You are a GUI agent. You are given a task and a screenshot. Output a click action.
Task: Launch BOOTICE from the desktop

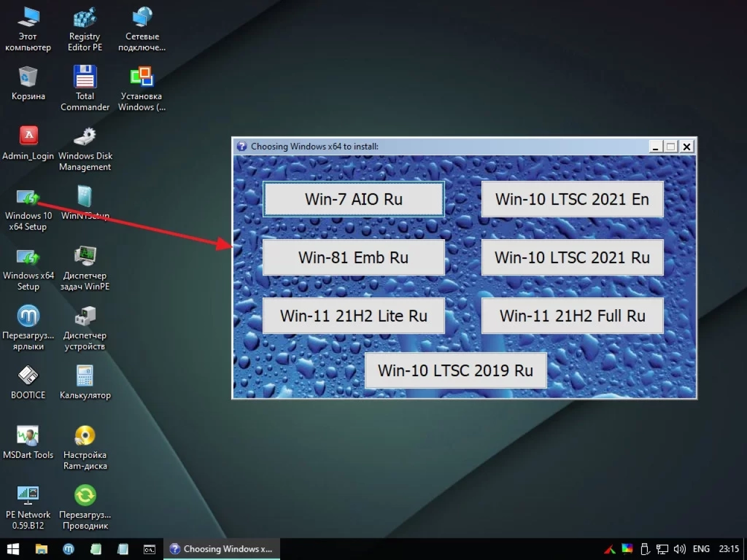[x=28, y=382]
